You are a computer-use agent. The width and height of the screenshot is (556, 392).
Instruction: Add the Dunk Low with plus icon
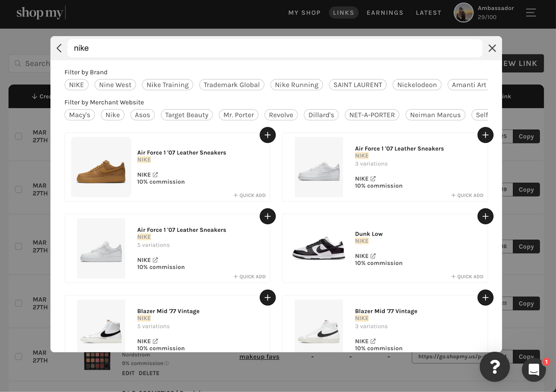[485, 216]
